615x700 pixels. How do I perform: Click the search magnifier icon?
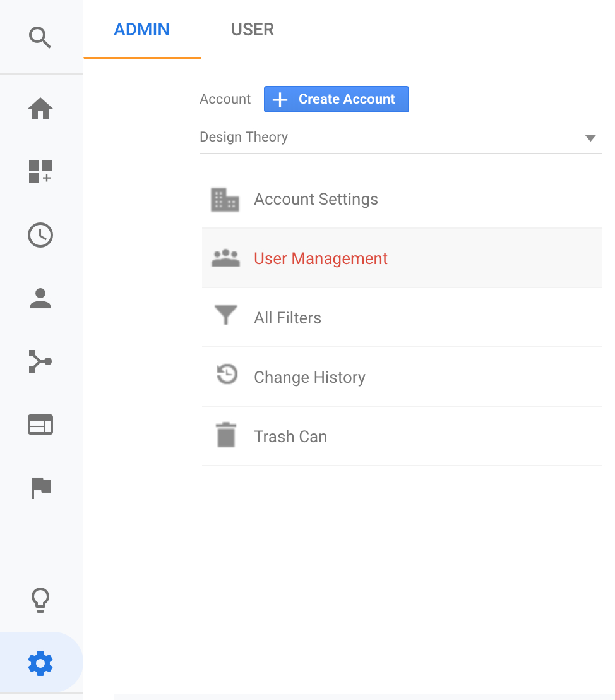point(40,37)
